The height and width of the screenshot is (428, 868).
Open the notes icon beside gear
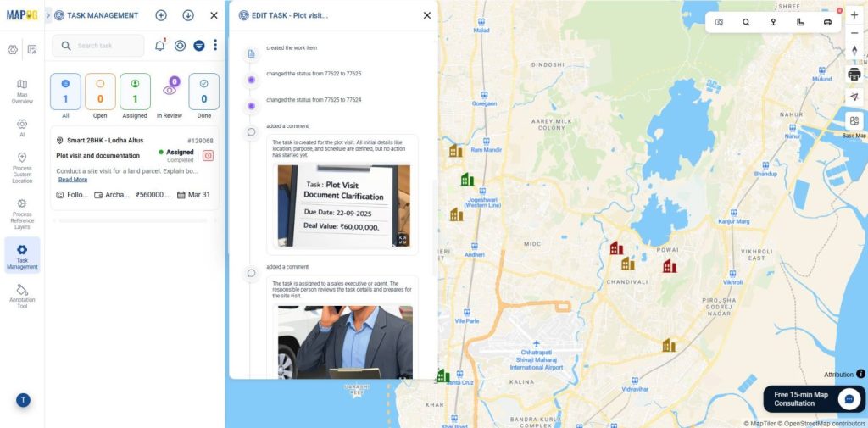point(32,49)
